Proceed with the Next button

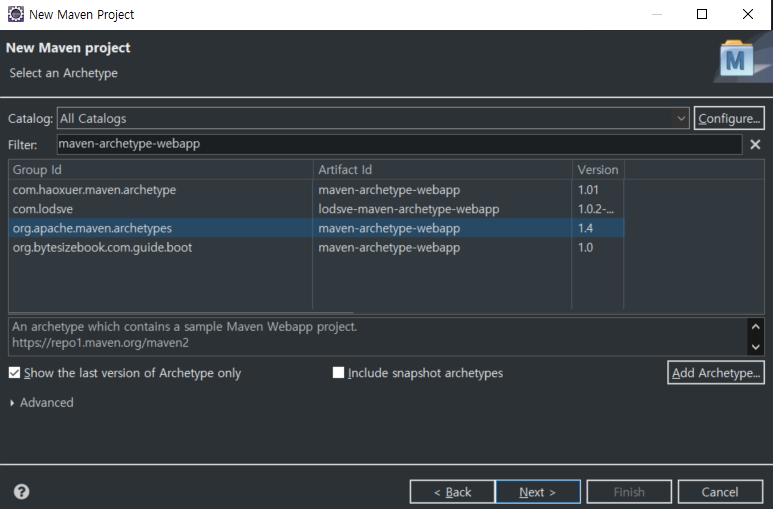click(x=538, y=492)
